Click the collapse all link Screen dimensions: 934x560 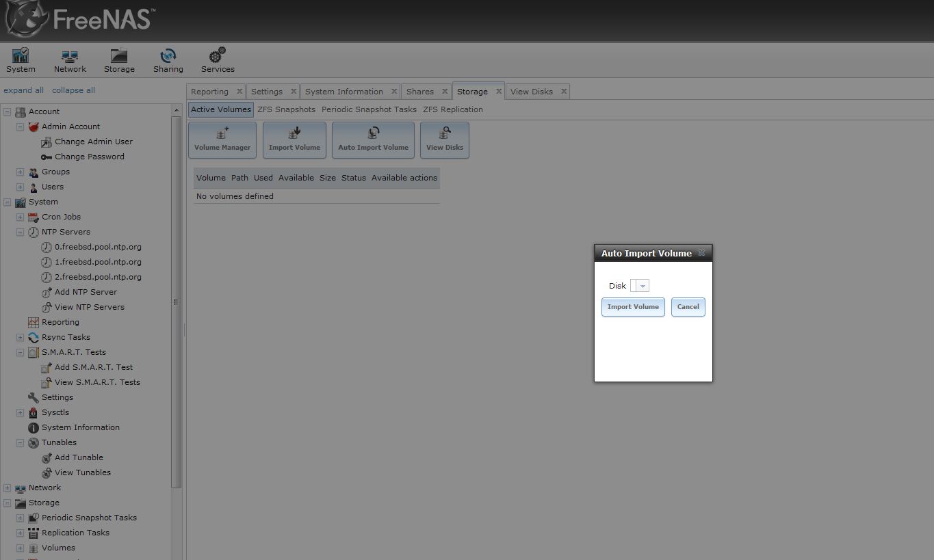point(73,90)
